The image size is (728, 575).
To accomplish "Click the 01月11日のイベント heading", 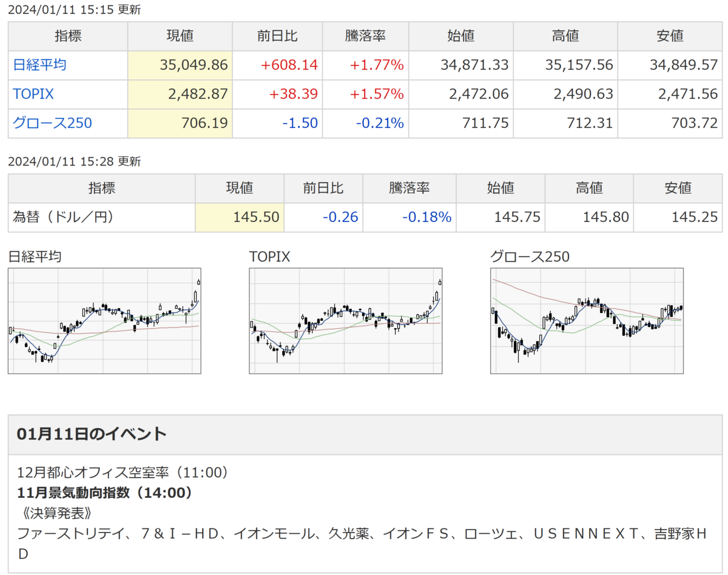I will pyautogui.click(x=92, y=434).
